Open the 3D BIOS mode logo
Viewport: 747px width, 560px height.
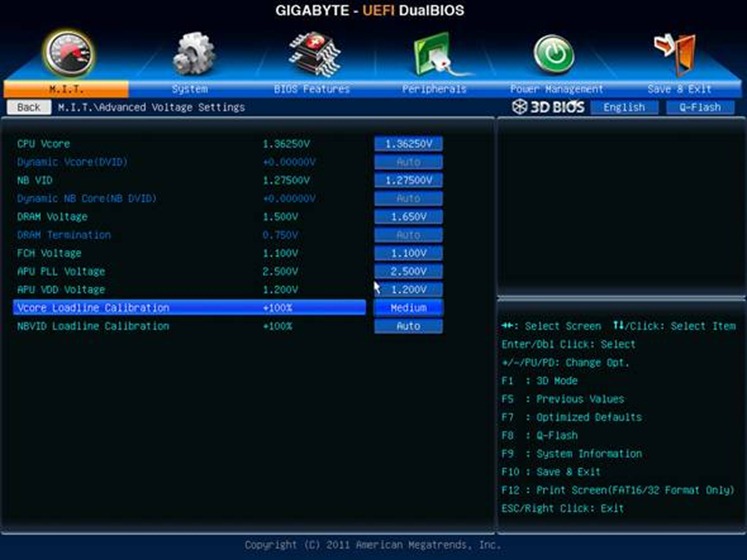(548, 107)
